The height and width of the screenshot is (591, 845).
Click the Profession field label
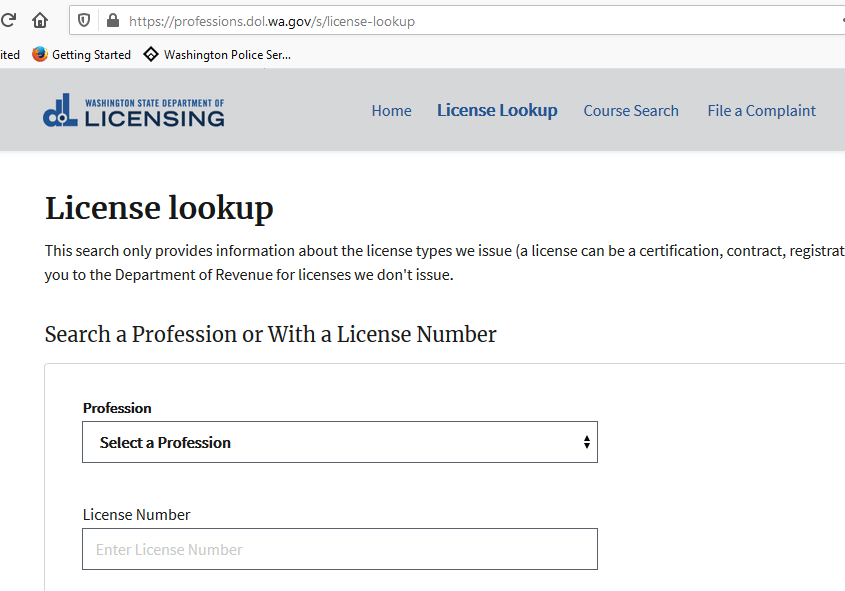point(117,408)
